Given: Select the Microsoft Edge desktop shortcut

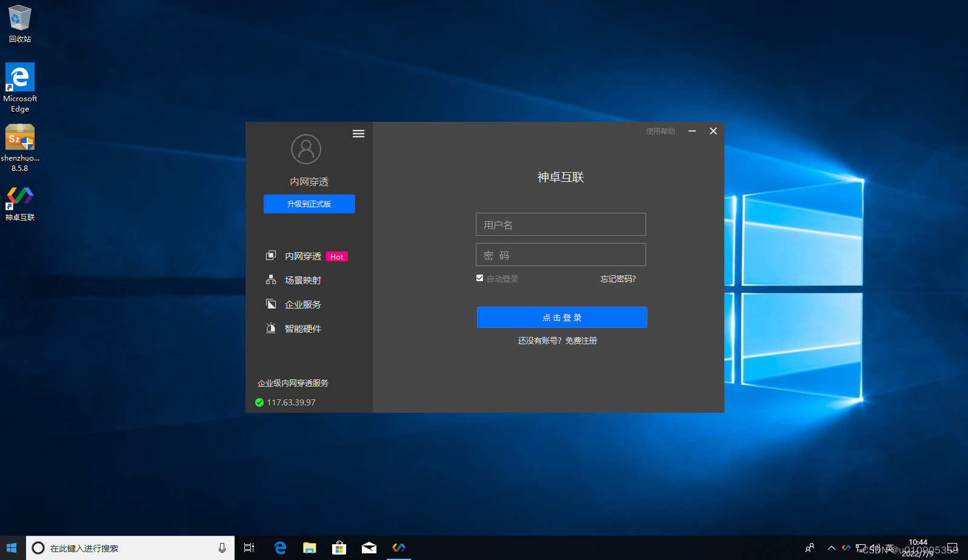Looking at the screenshot, I should (20, 88).
